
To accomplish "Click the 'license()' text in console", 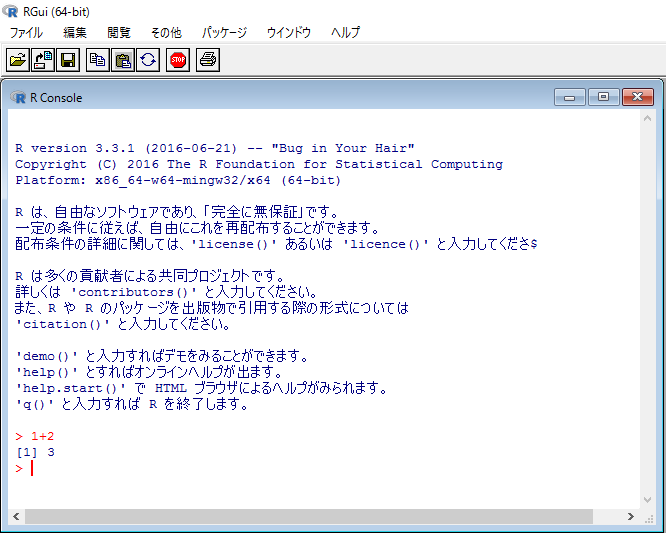I will [234, 244].
